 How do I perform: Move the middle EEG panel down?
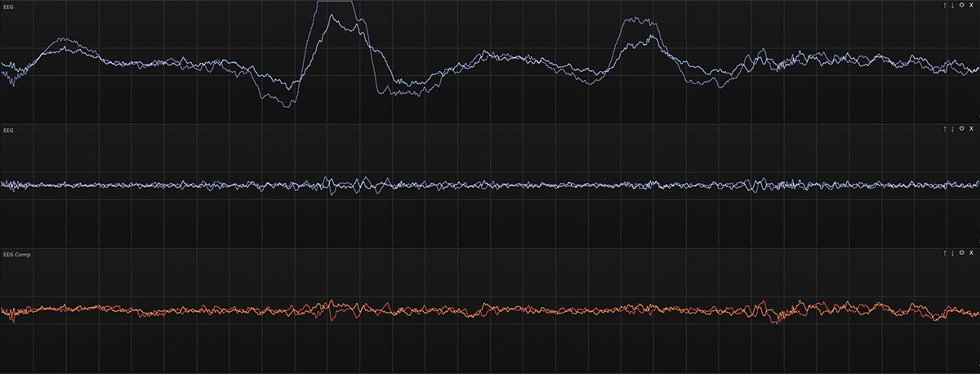click(952, 129)
